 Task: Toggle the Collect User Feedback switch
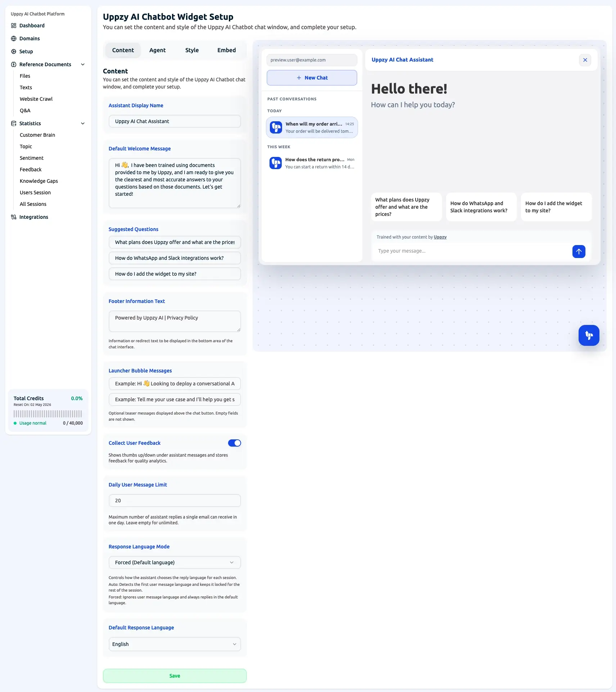pyautogui.click(x=234, y=443)
